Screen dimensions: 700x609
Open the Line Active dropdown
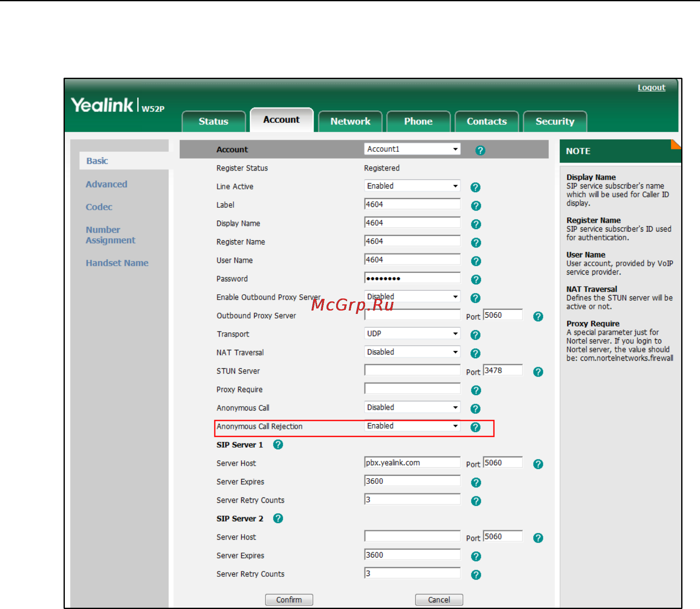point(412,186)
